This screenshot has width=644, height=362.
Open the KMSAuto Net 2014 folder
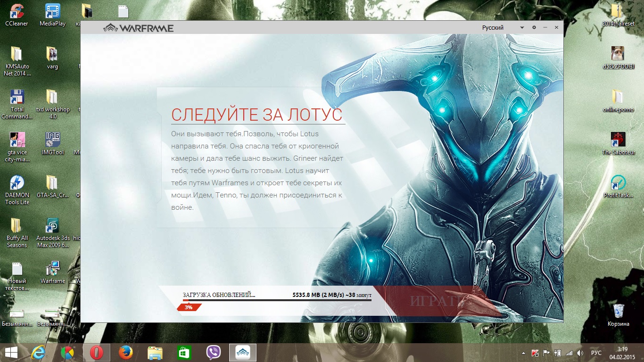point(17,61)
